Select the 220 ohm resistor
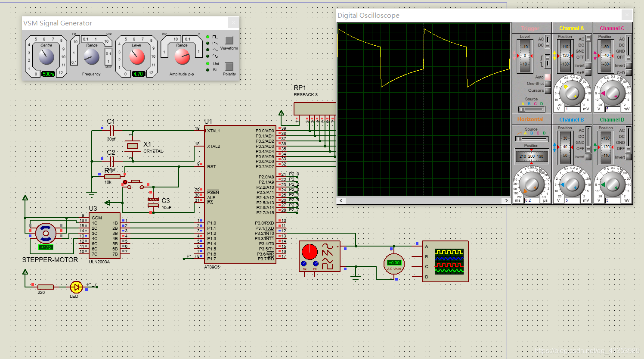Viewport: 644px width, 359px height. (45, 287)
